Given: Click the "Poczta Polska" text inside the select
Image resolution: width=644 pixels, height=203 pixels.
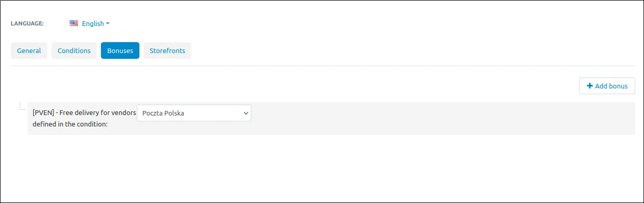Looking at the screenshot, I should (163, 113).
